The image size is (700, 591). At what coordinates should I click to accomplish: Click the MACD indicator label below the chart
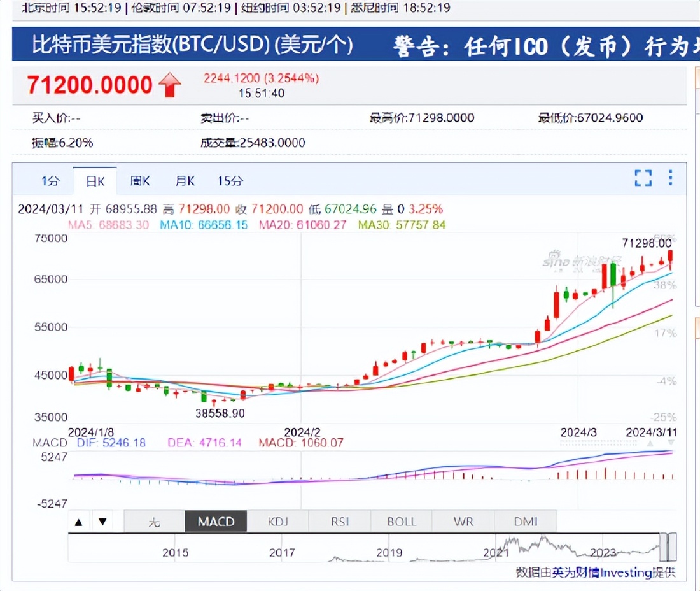tap(215, 521)
